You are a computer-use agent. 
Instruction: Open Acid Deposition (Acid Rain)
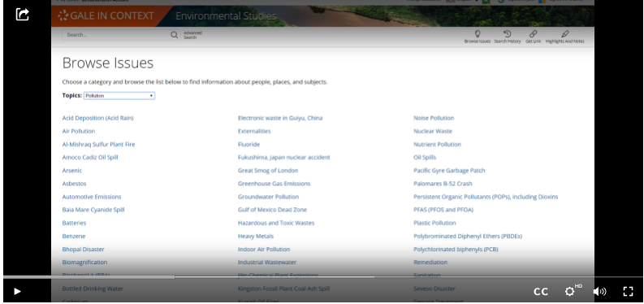[x=97, y=118]
